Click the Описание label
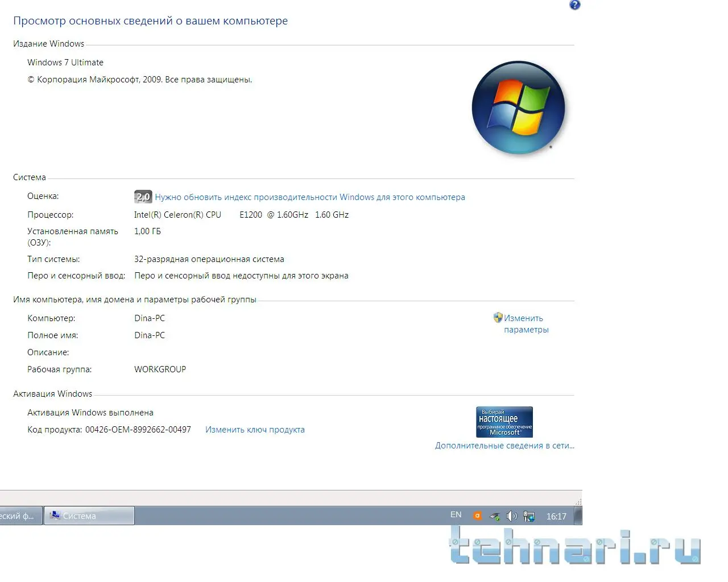Image resolution: width=728 pixels, height=582 pixels. 48,352
